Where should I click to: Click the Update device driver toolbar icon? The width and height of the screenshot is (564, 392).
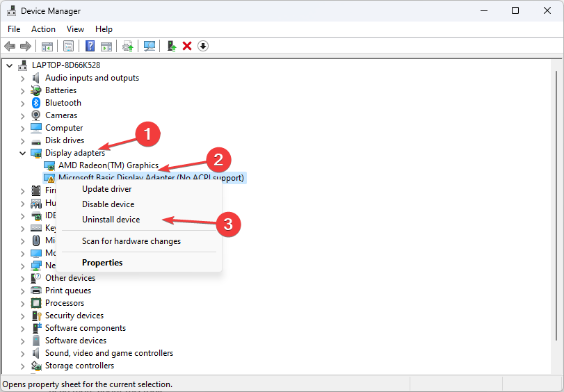point(128,46)
